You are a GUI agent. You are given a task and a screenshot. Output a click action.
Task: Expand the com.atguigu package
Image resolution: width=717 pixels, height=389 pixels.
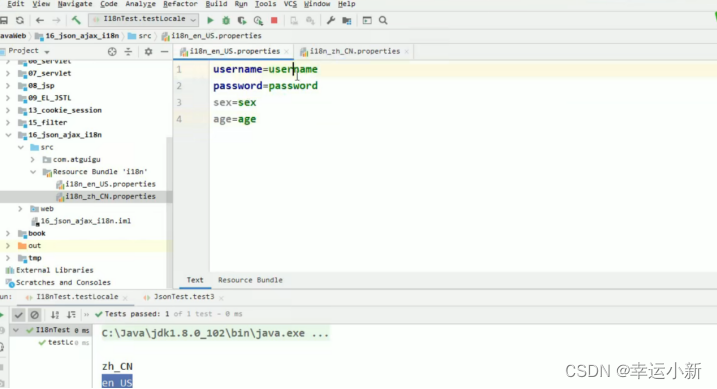click(x=32, y=160)
